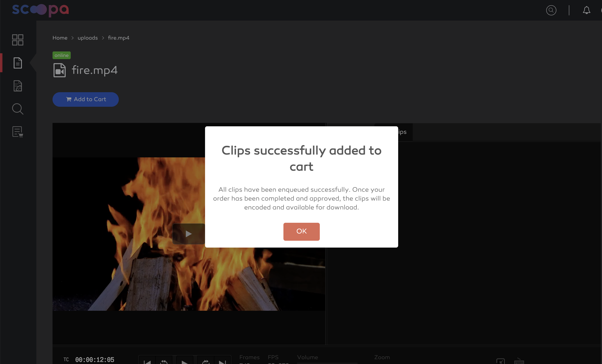Go to uploads folder in breadcrumb
The image size is (602, 364).
87,38
